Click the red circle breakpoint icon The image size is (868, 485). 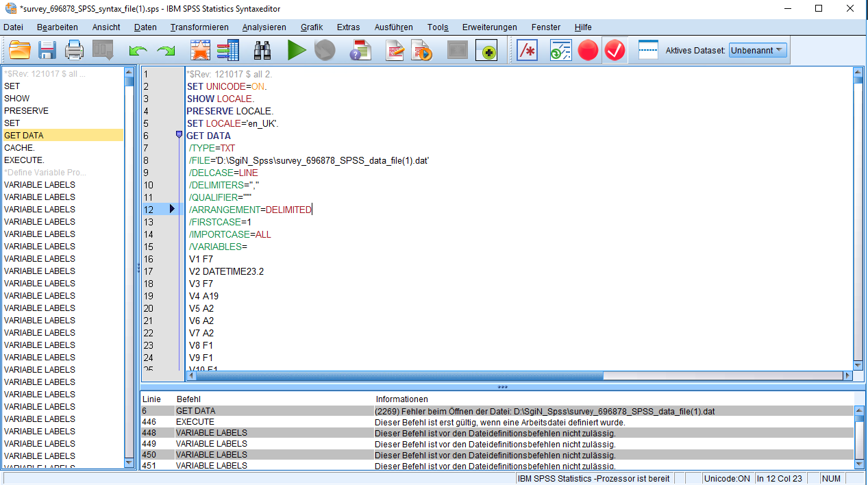pos(588,51)
